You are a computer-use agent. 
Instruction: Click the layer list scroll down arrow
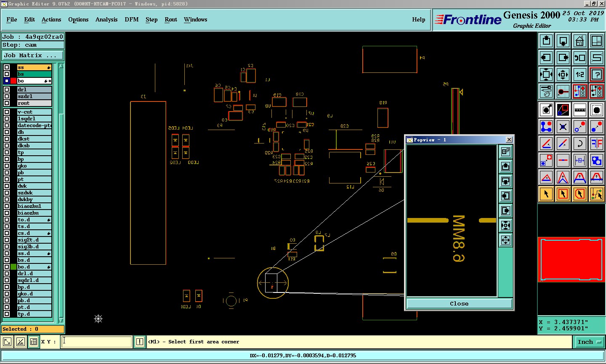click(x=61, y=321)
